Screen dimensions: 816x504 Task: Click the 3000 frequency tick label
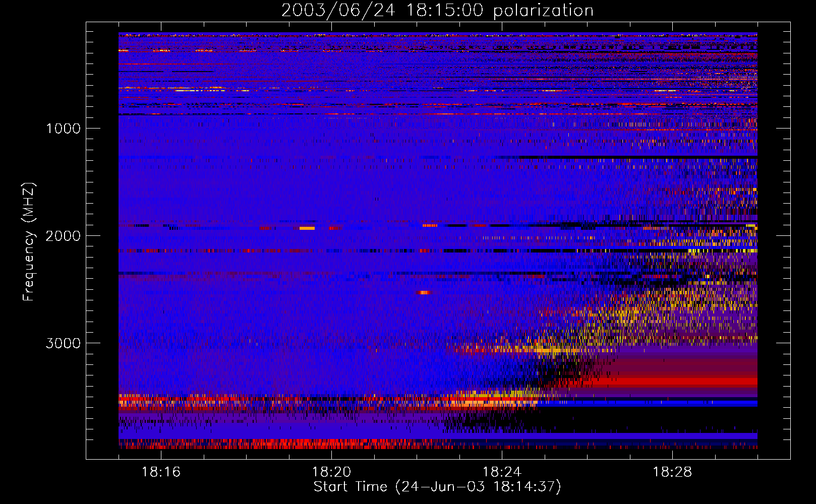tap(64, 343)
